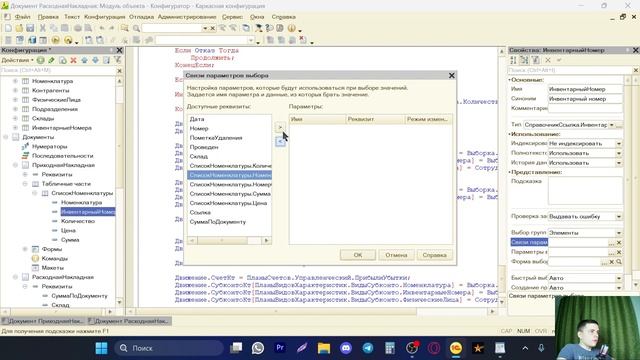Clear the Связи параметров выбора property with its X

[619, 242]
